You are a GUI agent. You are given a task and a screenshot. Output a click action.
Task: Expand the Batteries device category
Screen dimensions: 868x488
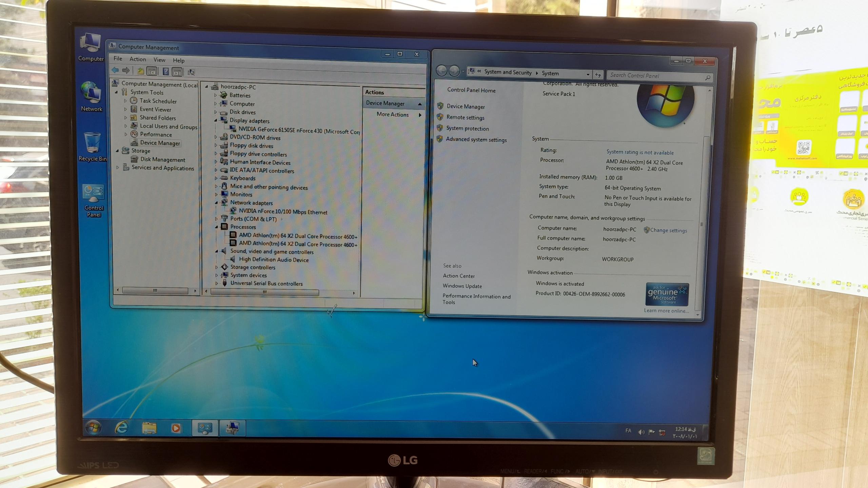click(x=216, y=95)
